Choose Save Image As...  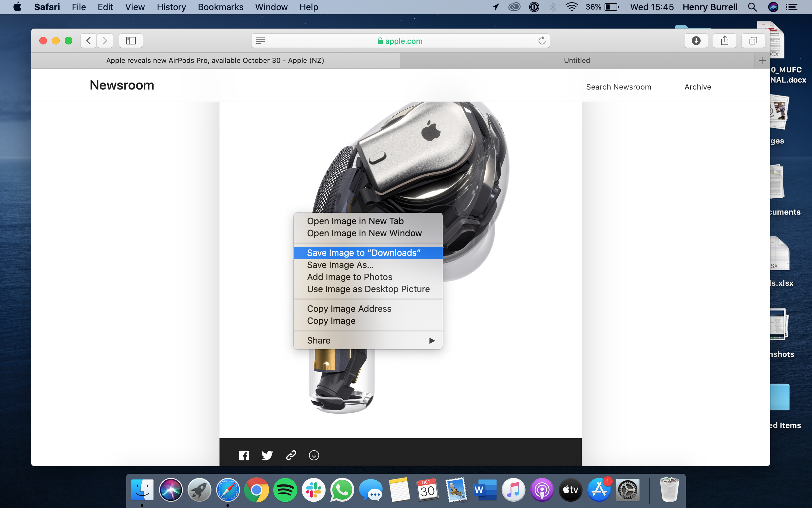368,265
